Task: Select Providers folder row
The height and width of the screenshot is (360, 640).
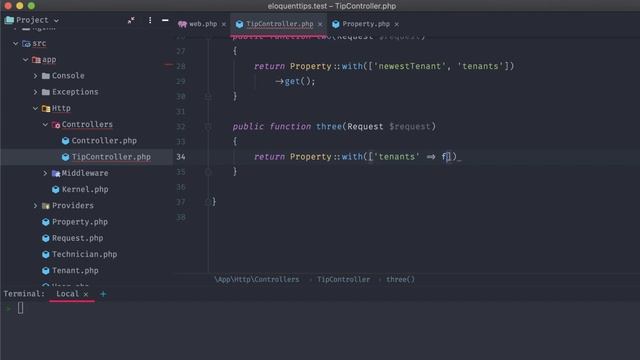Action: 87,206
